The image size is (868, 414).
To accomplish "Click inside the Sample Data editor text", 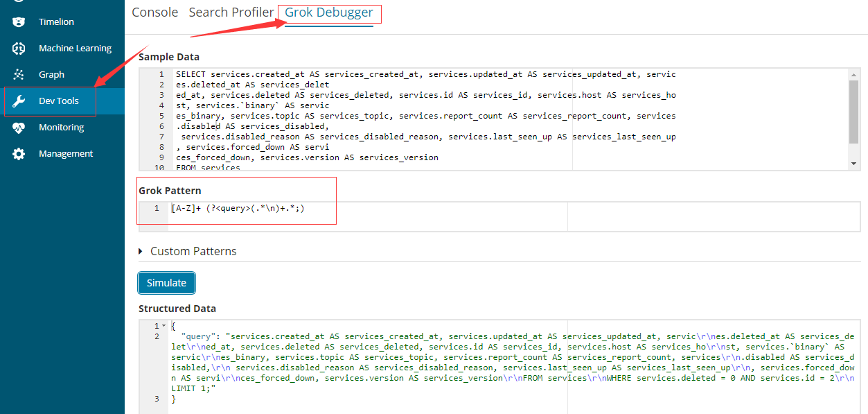I will click(416, 117).
